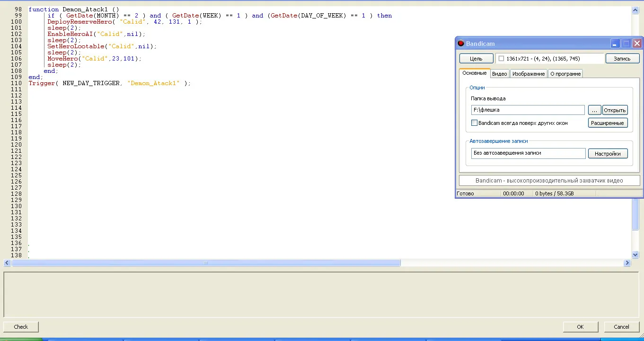
Task: Click the MoveHero code line
Action: pos(95,59)
